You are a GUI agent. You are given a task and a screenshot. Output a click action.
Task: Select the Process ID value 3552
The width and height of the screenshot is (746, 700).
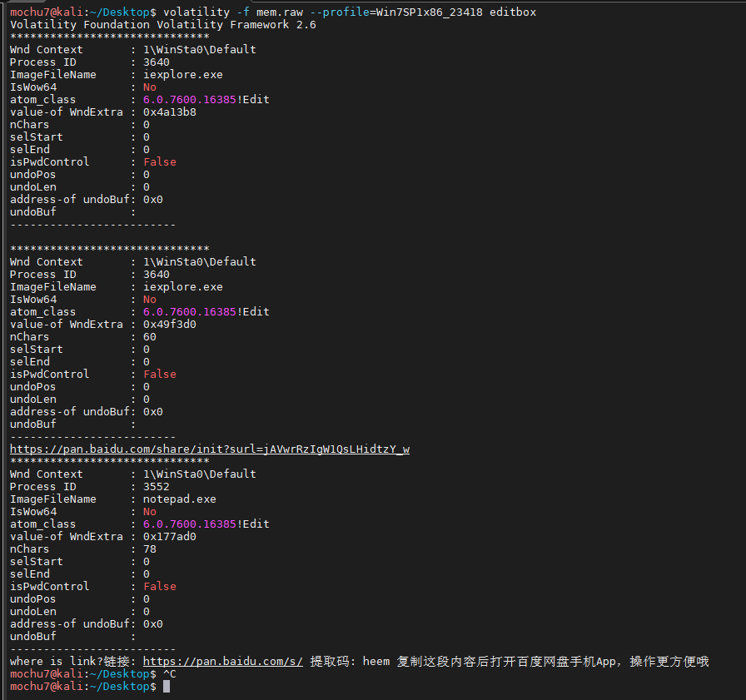tap(156, 486)
